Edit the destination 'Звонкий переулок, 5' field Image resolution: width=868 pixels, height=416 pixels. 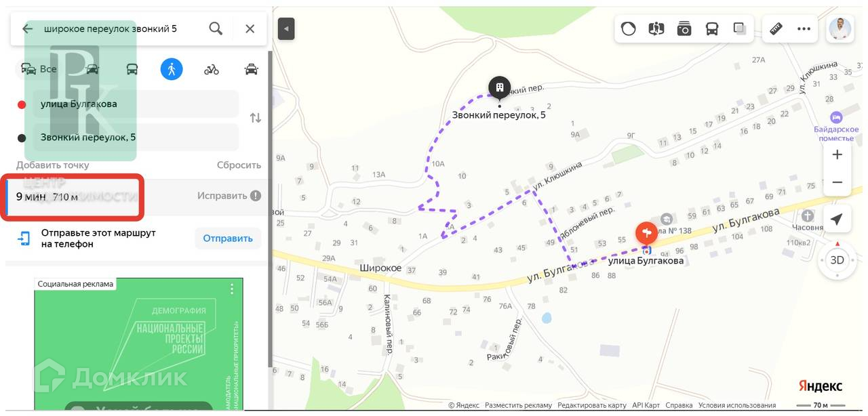(x=136, y=138)
